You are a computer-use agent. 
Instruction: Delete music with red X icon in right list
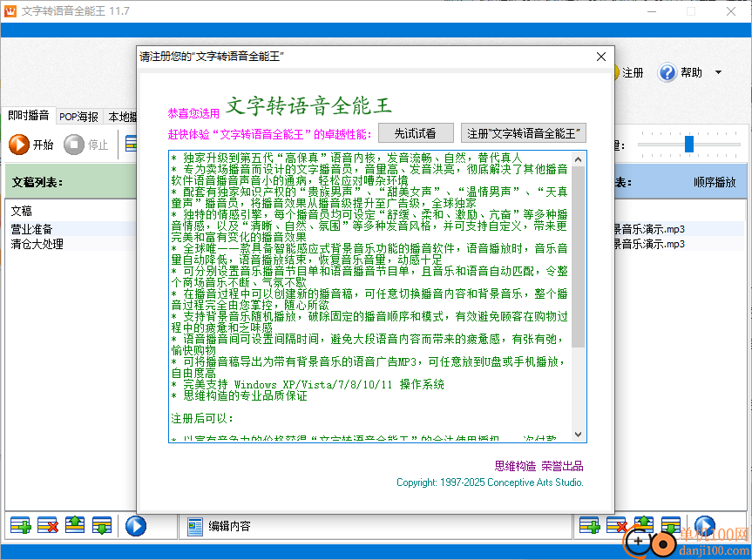pos(616,525)
